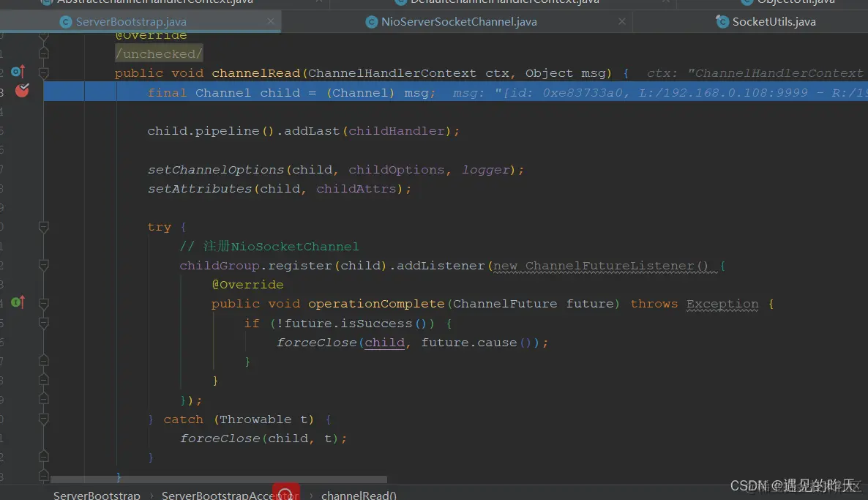The width and height of the screenshot is (868, 500).
Task: Click the class icon on the ServerBootstrap.java tab
Action: click(x=66, y=21)
